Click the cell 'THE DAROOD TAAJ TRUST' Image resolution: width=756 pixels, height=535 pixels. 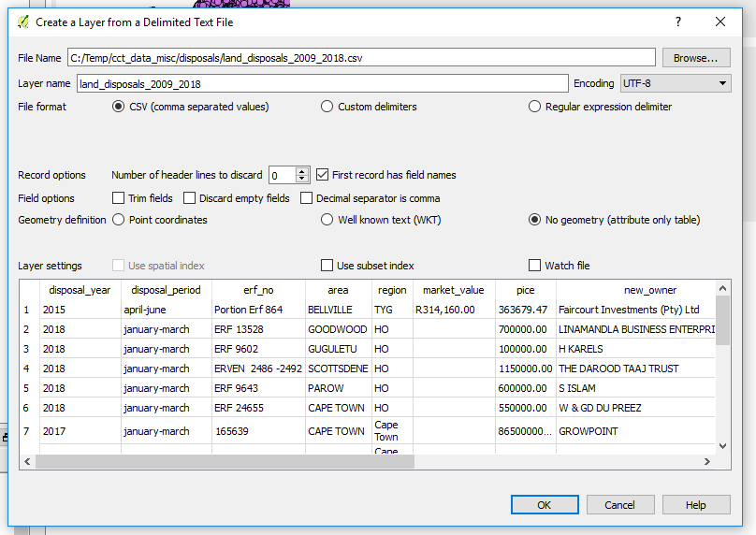click(635, 369)
